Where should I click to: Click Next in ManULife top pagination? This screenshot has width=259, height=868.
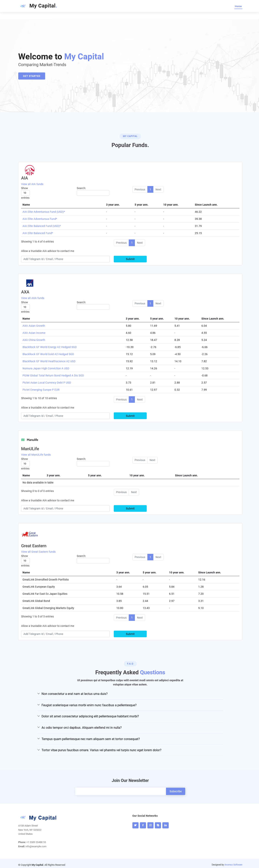point(152,460)
